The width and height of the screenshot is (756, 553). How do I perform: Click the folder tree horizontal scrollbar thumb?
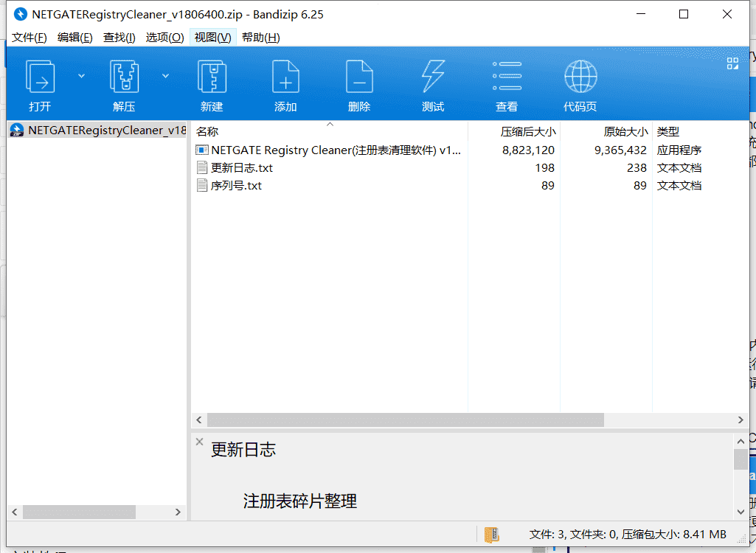pyautogui.click(x=79, y=512)
